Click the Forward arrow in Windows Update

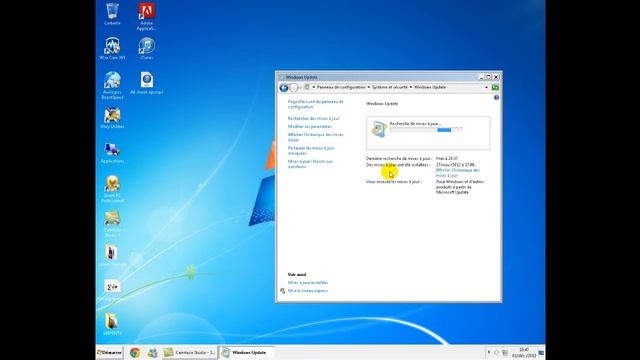coord(293,88)
